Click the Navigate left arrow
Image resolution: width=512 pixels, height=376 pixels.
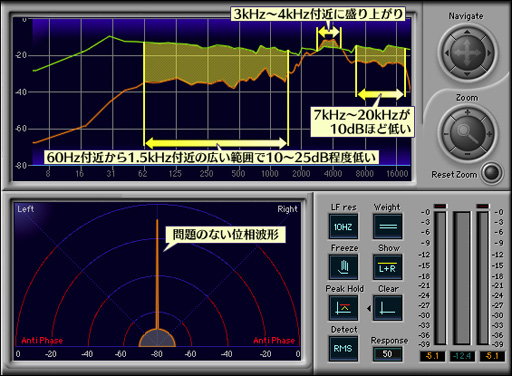click(447, 53)
